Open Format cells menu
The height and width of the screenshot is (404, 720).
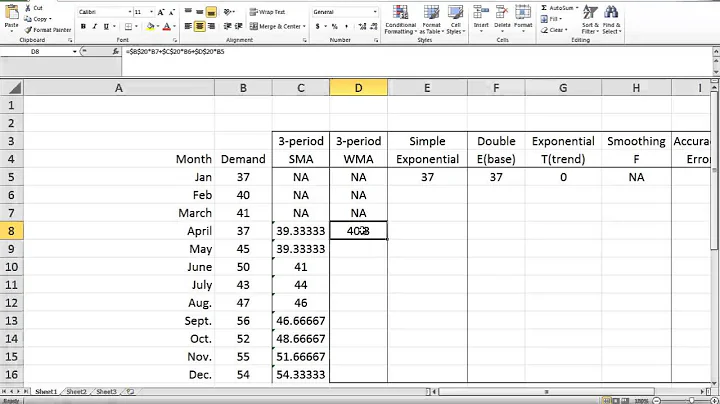(x=523, y=17)
